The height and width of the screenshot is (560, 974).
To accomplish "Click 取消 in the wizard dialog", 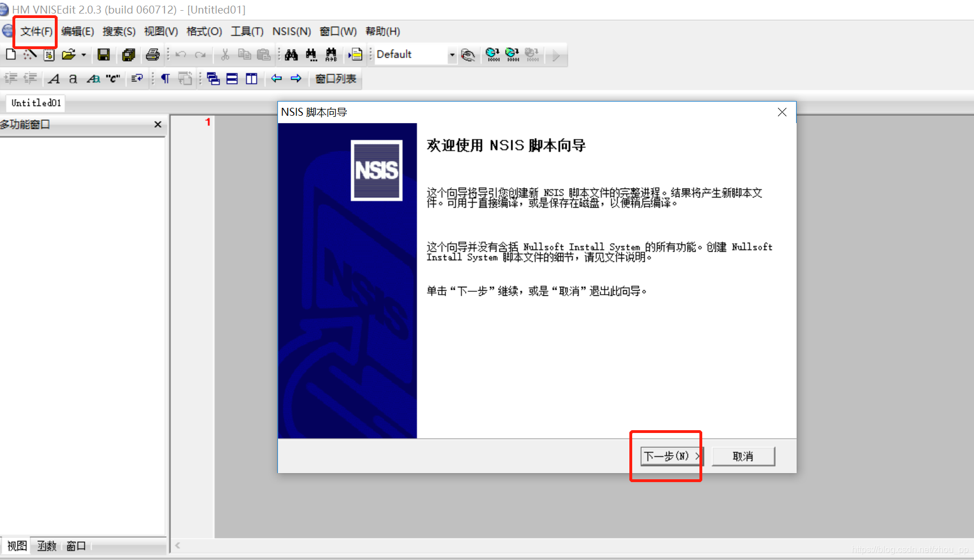I will 743,456.
